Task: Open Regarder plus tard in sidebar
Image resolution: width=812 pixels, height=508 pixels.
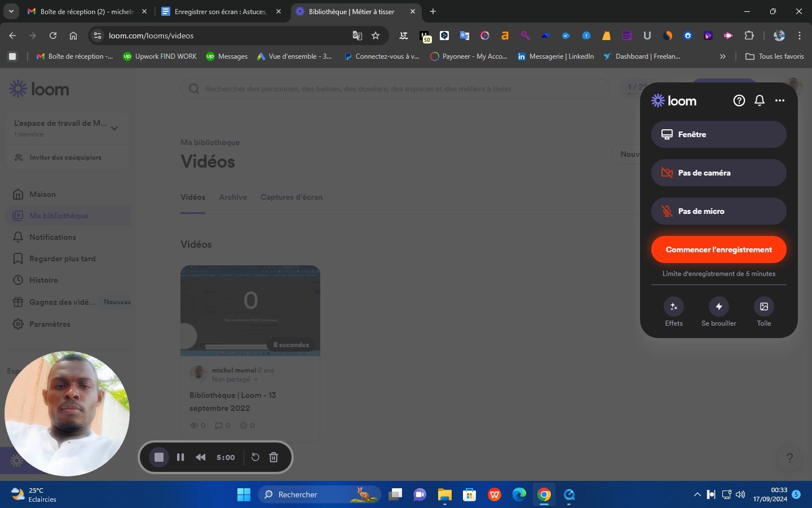Action: [x=62, y=259]
